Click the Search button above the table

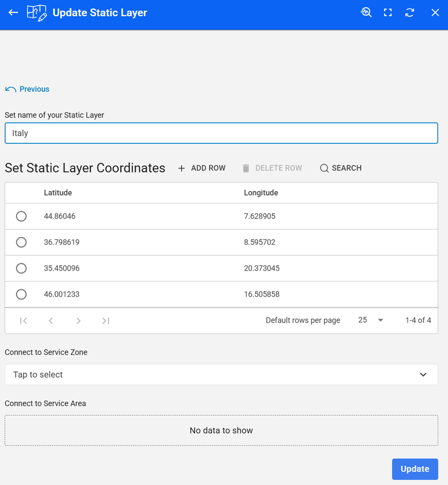[x=341, y=168]
